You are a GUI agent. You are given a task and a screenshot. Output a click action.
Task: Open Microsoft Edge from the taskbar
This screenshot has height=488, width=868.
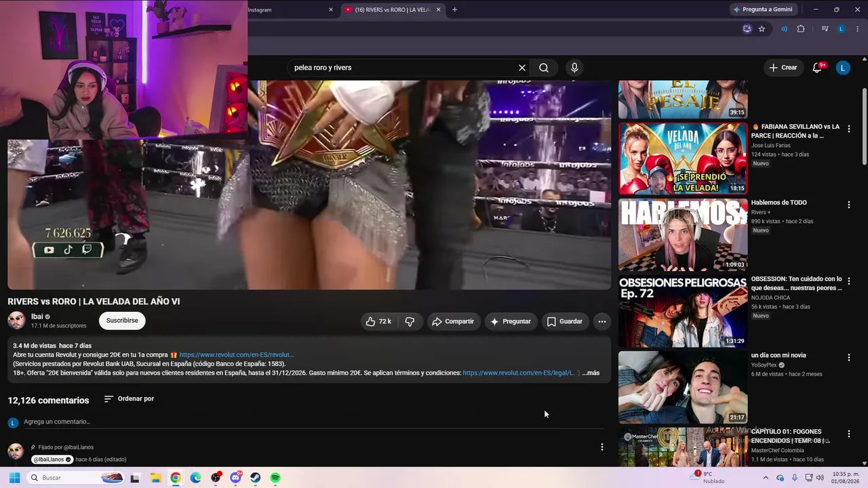click(195, 478)
